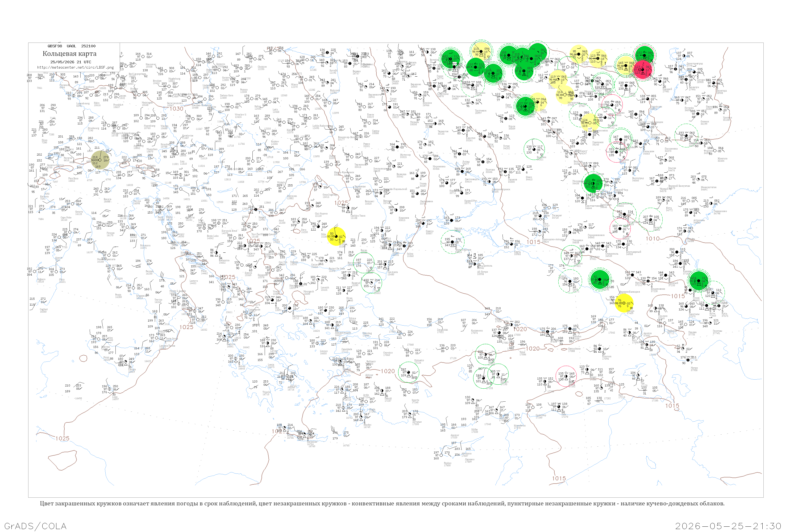
Task: Click the yellow circle above Елатьма
Action: [x=579, y=54]
